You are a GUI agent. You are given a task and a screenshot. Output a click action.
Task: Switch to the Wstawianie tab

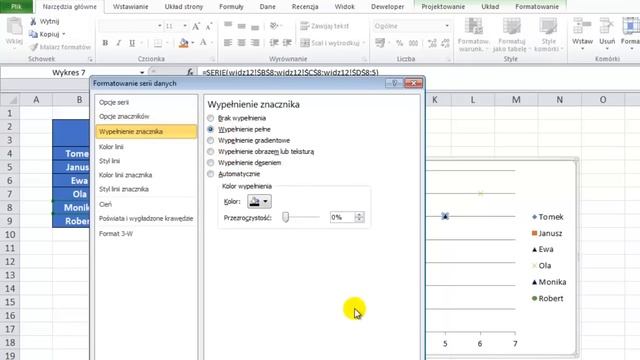(131, 7)
